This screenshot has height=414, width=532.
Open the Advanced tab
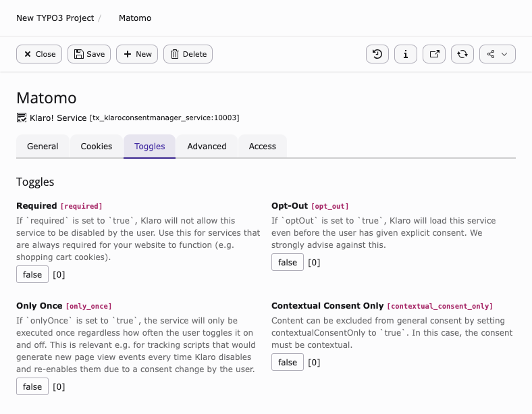pos(207,147)
